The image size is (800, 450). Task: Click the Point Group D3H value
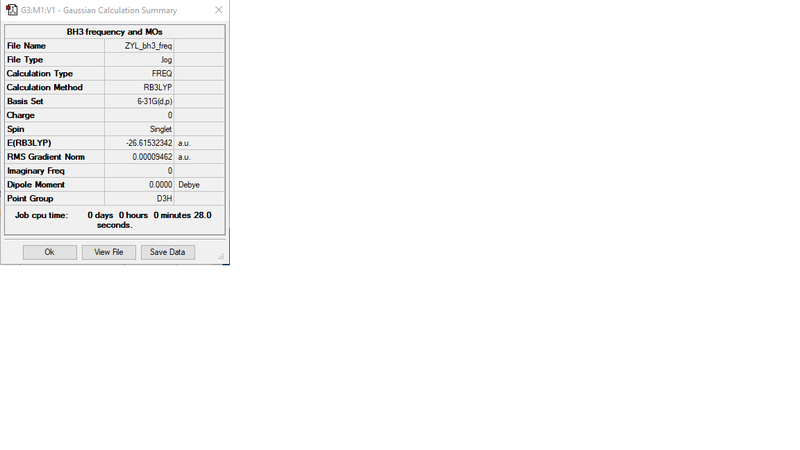(x=139, y=198)
